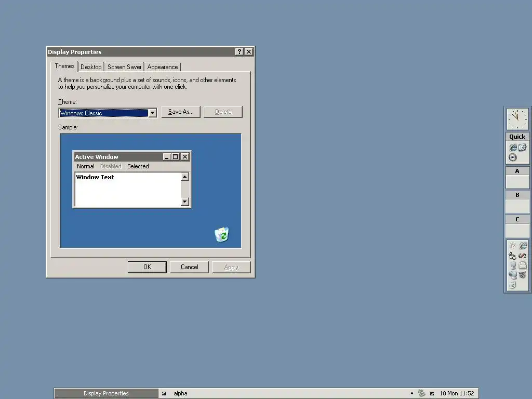Click the Delete button

click(x=223, y=112)
